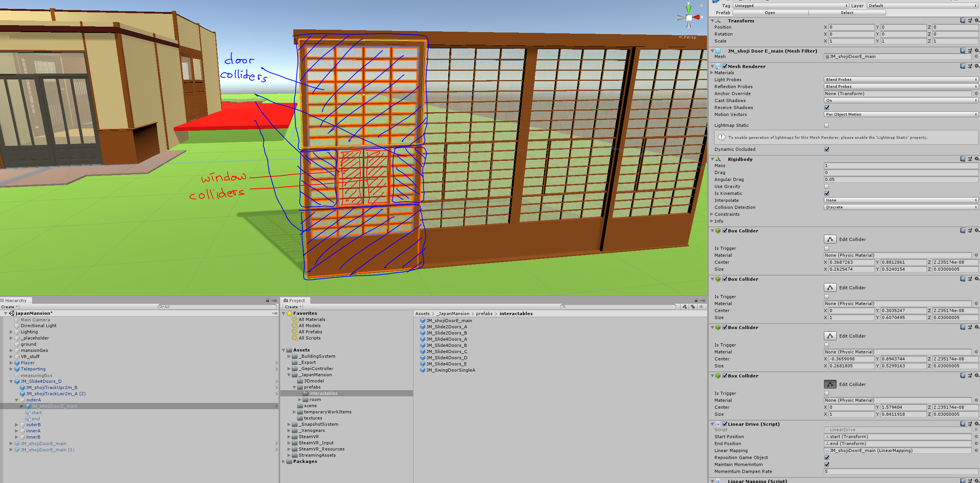Select JM_SwingDoorSingleA prefab in assets list
The width and height of the screenshot is (980, 483).
click(x=451, y=370)
